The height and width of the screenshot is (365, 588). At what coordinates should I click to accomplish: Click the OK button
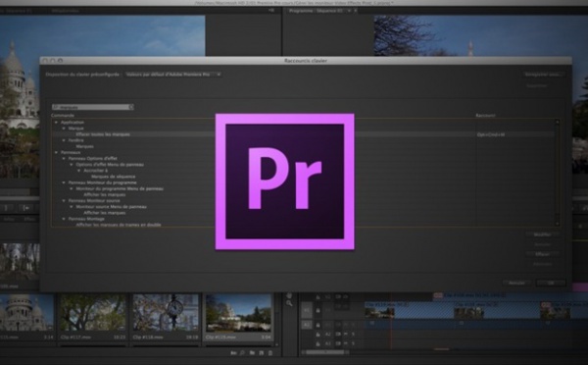pyautogui.click(x=551, y=283)
